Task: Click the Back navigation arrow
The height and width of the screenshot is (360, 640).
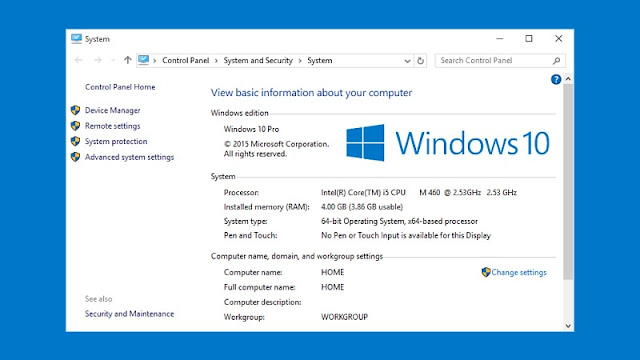Action: coord(79,60)
